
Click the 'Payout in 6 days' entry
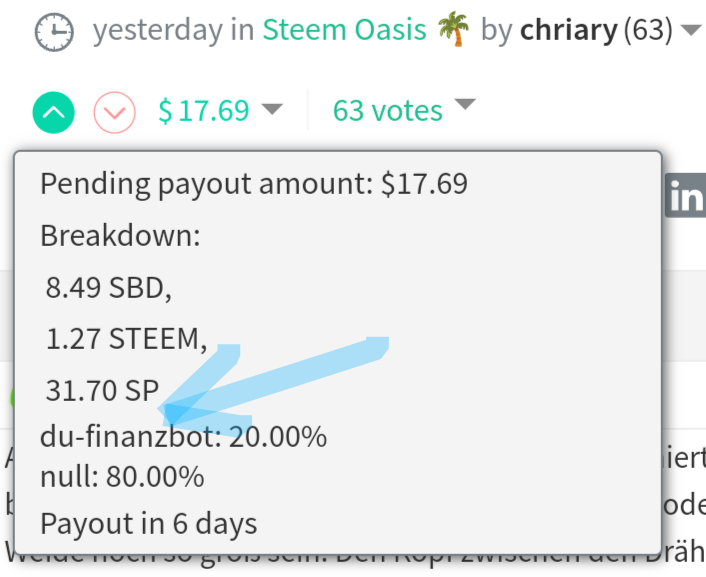pos(148,523)
